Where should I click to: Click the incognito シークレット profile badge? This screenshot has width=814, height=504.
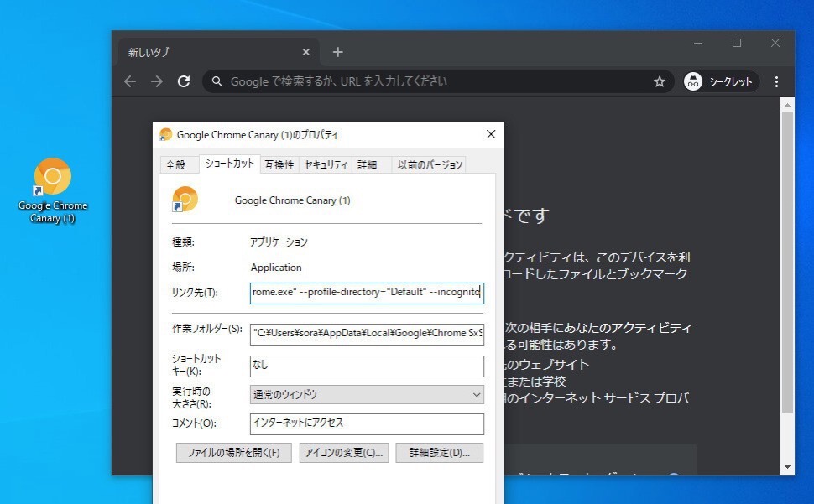(x=721, y=81)
